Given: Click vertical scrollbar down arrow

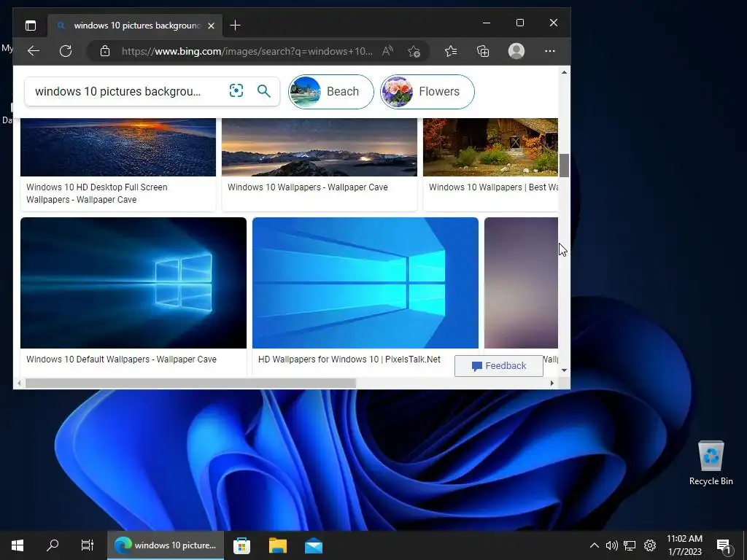Looking at the screenshot, I should 564,370.
